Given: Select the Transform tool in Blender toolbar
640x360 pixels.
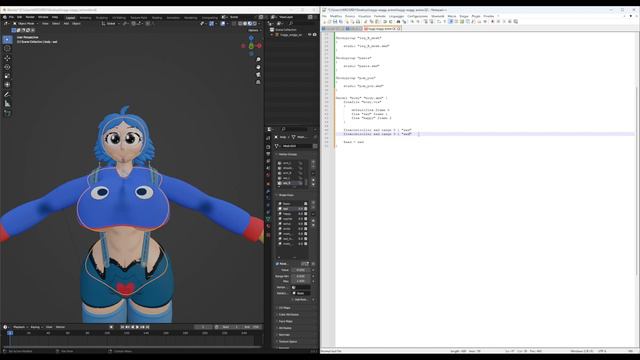Looking at the screenshot, I should click(x=7, y=84).
